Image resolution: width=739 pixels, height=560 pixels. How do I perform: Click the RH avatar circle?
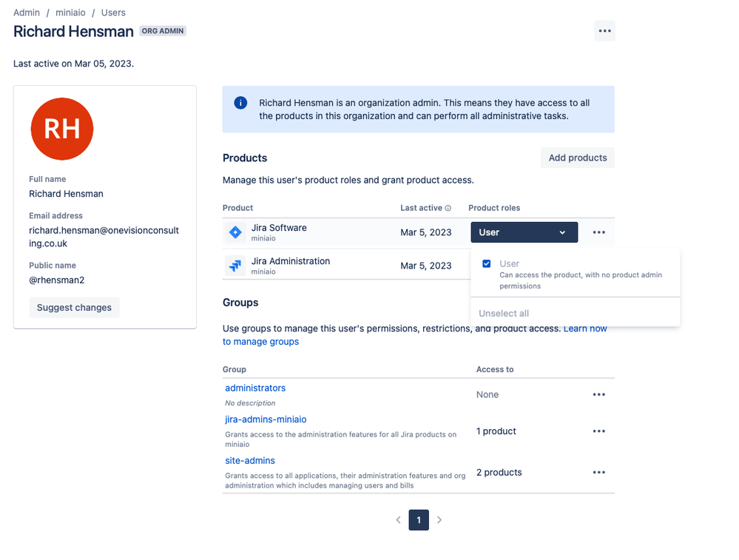click(62, 129)
